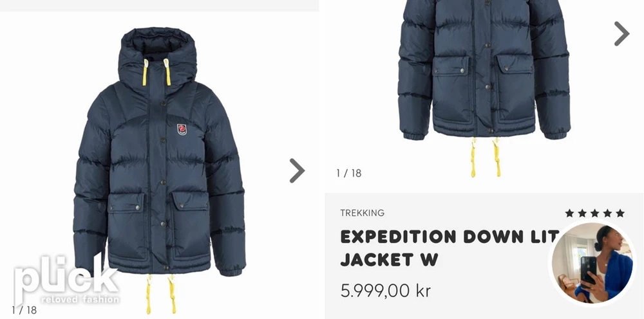Image resolution: width=644 pixels, height=319 pixels.
Task: Click the 1 / 18 counter under zoomed photo
Action: pos(348,173)
